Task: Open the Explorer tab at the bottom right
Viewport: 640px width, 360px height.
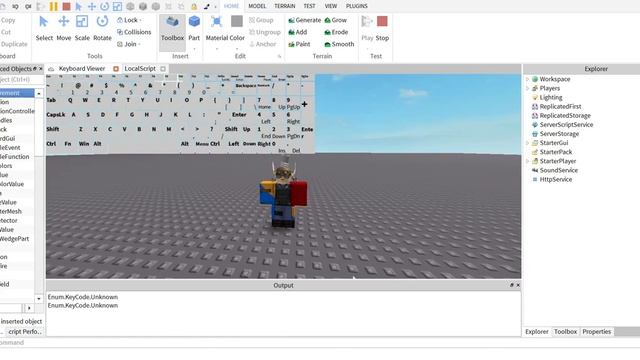Action: pyautogui.click(x=537, y=331)
